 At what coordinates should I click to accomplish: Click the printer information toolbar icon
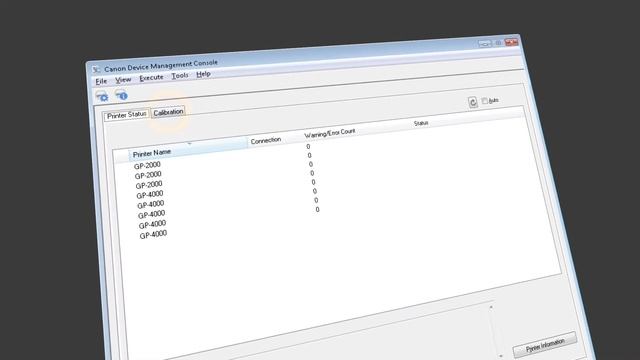(121, 95)
